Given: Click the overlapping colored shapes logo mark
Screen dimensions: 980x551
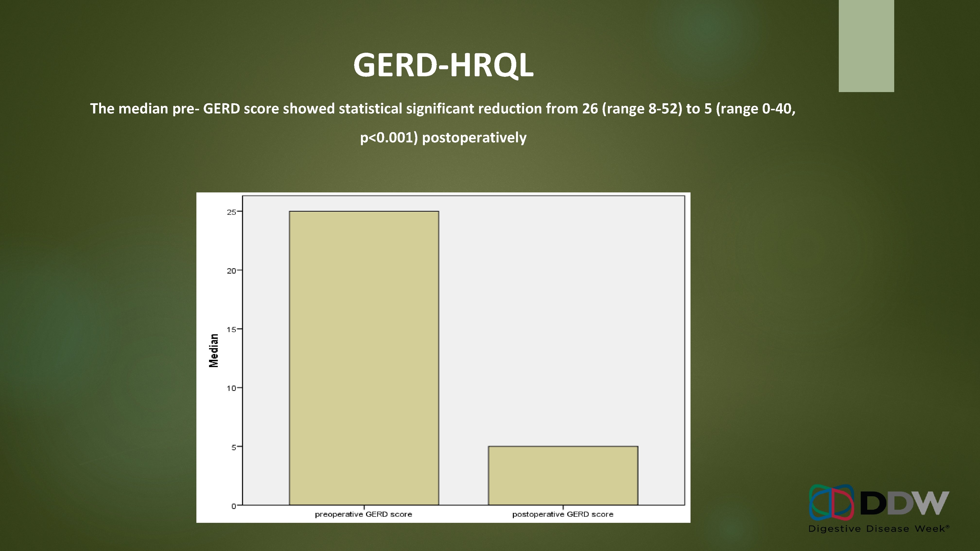Looking at the screenshot, I should click(x=831, y=502).
